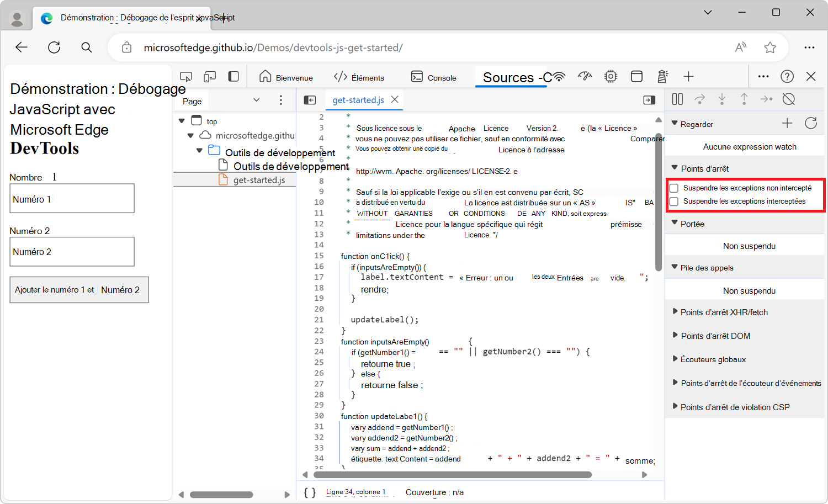Open the Read Aloud icon in the address bar
Screen dimensions: 828x504
pyautogui.click(x=741, y=47)
